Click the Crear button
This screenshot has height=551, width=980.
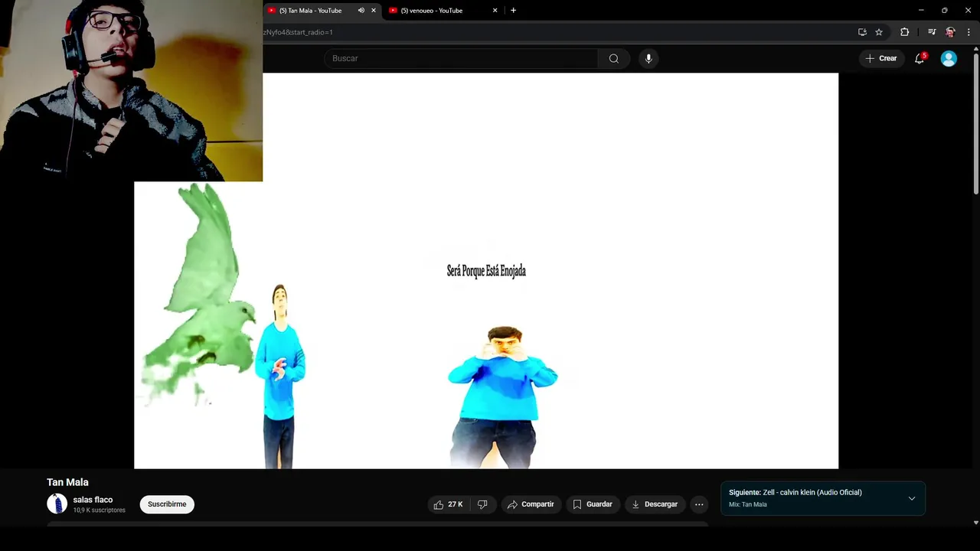[x=880, y=58]
